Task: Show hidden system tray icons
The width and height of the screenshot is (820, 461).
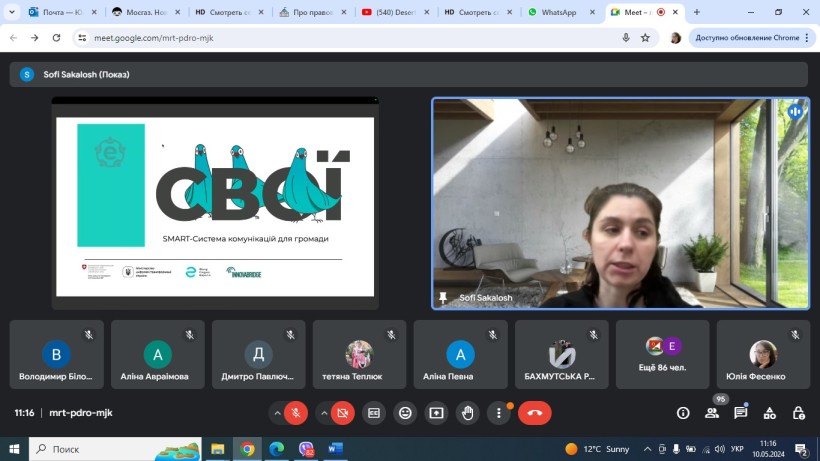Action: coord(647,449)
